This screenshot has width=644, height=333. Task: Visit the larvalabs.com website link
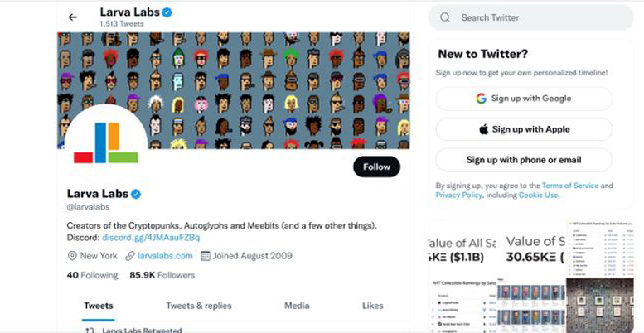[166, 256]
